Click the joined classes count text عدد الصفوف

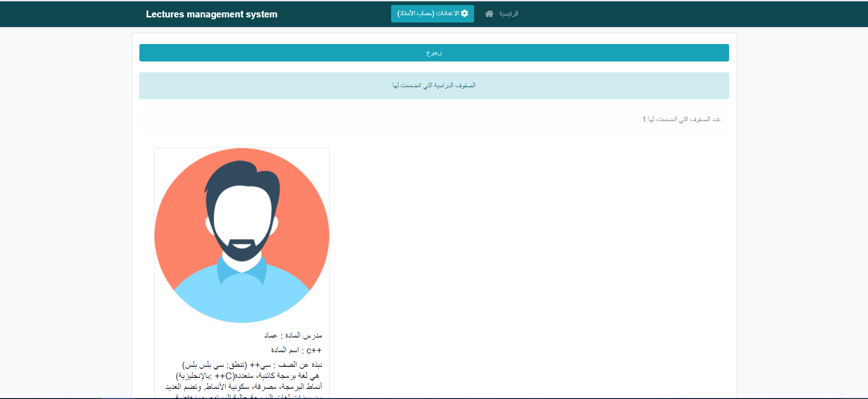(x=681, y=119)
